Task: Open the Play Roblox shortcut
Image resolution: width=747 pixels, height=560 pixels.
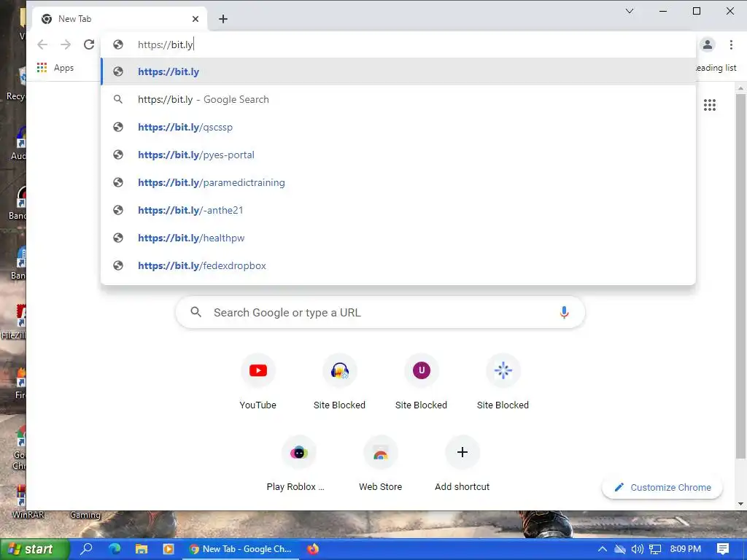Action: click(x=298, y=464)
